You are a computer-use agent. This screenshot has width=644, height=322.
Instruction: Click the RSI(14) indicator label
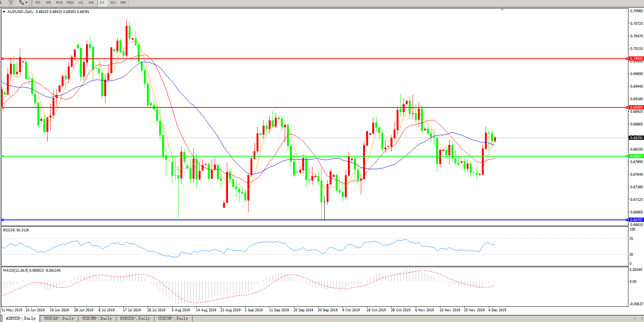click(16, 230)
